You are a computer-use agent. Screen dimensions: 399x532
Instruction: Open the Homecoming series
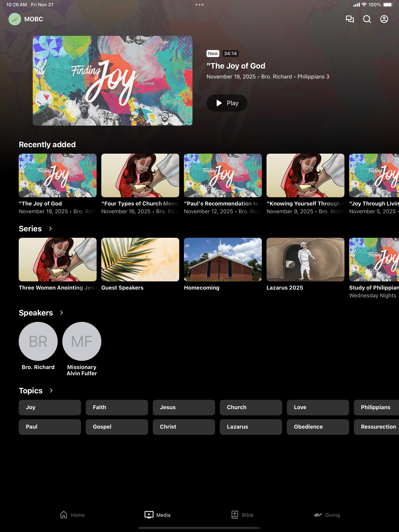tap(223, 260)
